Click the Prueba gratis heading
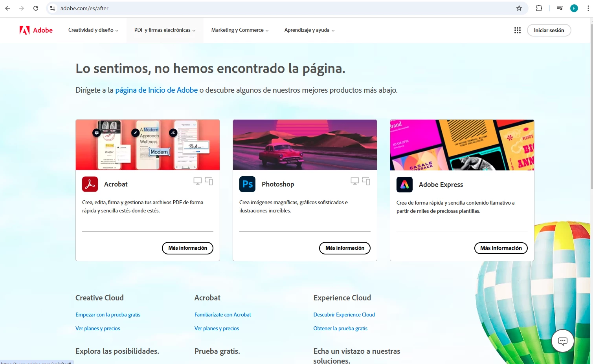This screenshot has height=364, width=593. pos(217,351)
